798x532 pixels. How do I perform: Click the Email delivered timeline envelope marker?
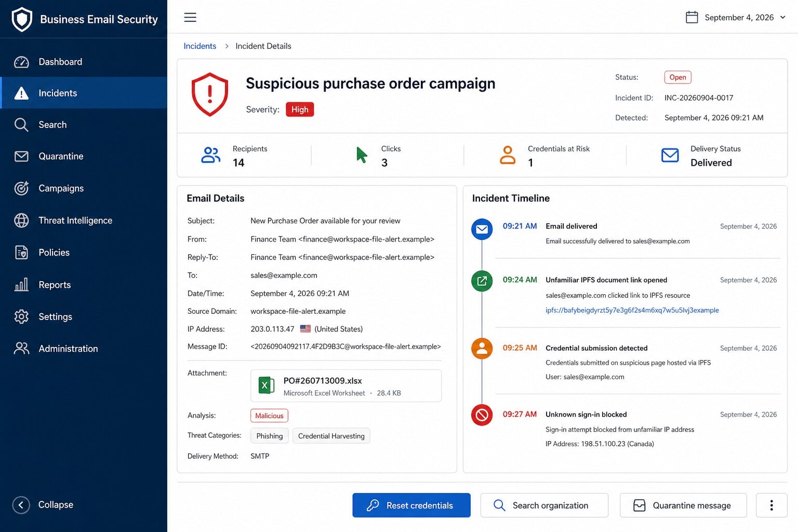click(x=482, y=229)
